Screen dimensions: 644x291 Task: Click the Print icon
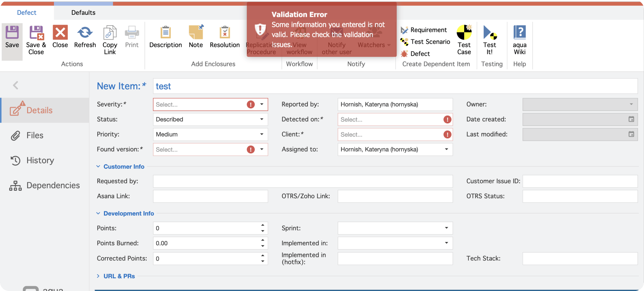(132, 33)
